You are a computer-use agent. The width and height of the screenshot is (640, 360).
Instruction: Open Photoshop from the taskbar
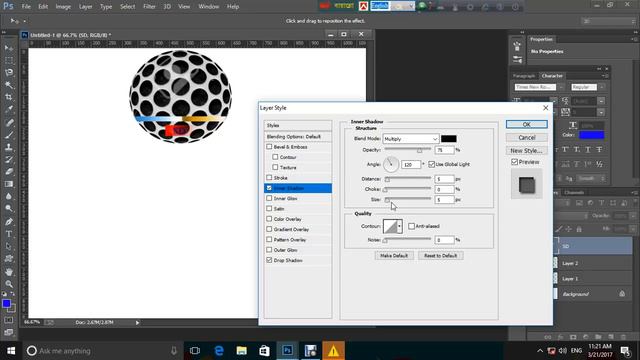[x=287, y=351]
